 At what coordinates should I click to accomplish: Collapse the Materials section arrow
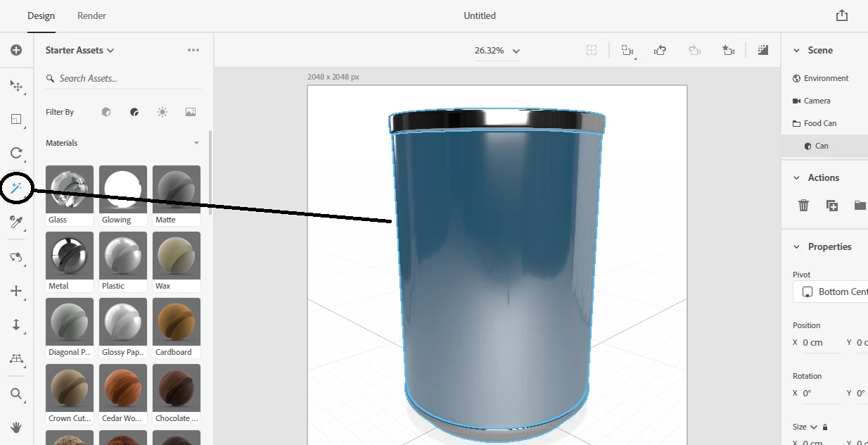197,143
